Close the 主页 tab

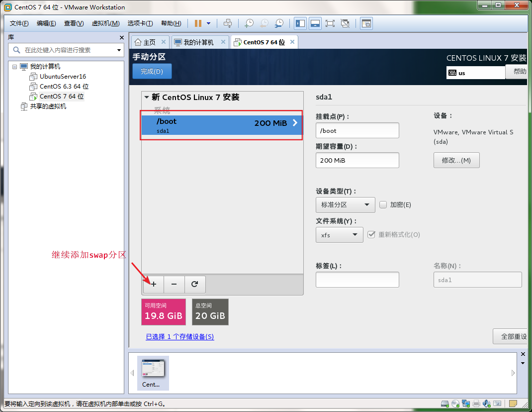coord(164,42)
